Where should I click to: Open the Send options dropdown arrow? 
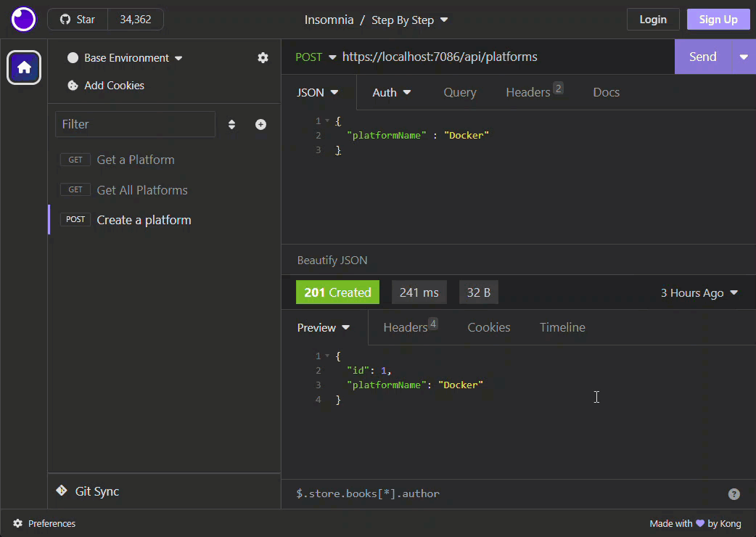(x=744, y=57)
